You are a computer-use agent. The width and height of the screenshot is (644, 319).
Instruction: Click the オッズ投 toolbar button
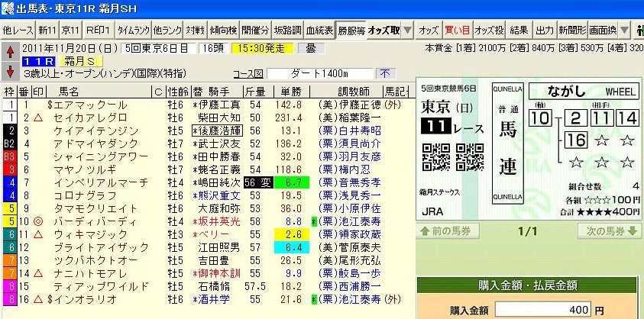(x=490, y=30)
